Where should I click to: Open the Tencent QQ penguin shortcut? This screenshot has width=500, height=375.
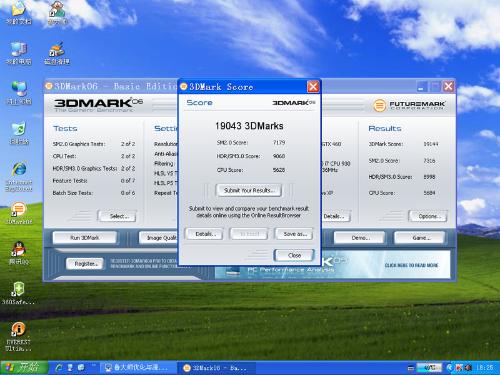click(x=19, y=253)
